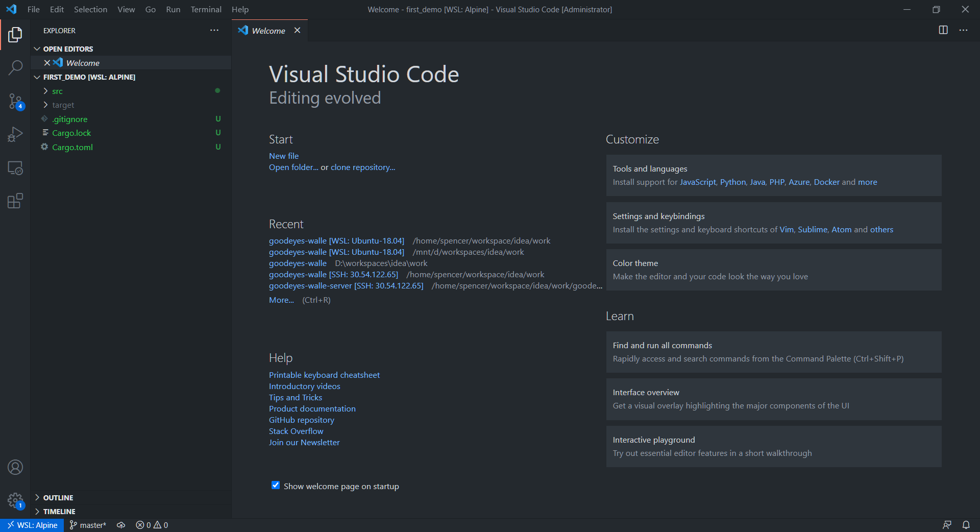Click the Publish to cloud icon in status bar
This screenshot has width=980, height=532.
(x=121, y=525)
